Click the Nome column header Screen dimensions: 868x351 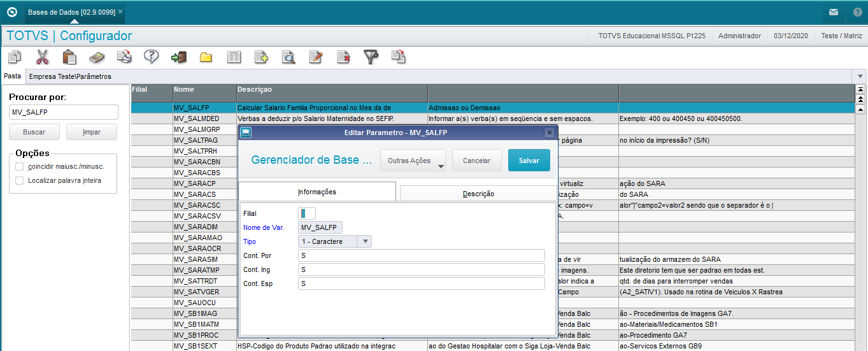[204, 94]
